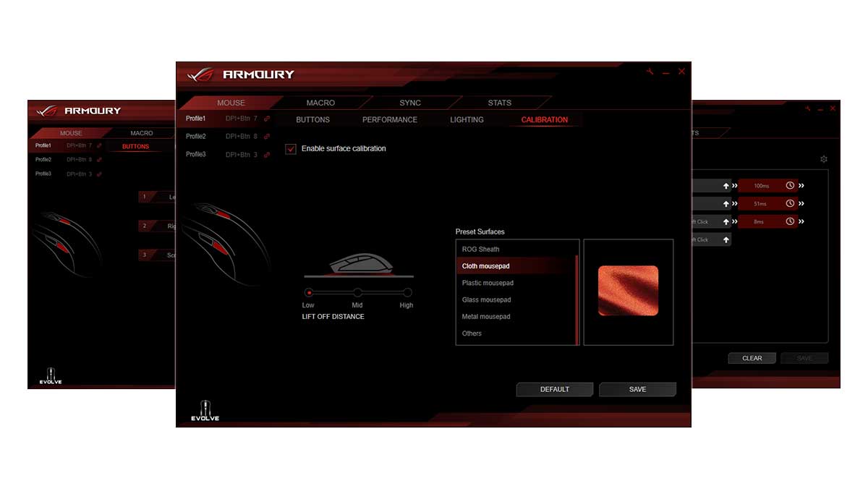Choose Plastic mousepad preset surface
Viewport: 868px width, 489px height.
(x=516, y=283)
